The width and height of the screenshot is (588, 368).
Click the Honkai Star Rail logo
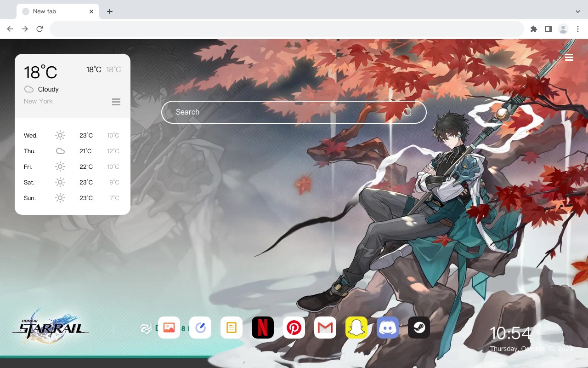pyautogui.click(x=51, y=328)
